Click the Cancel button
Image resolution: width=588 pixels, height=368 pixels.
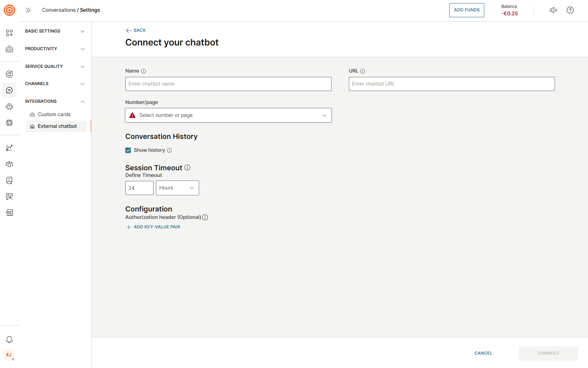(x=483, y=353)
